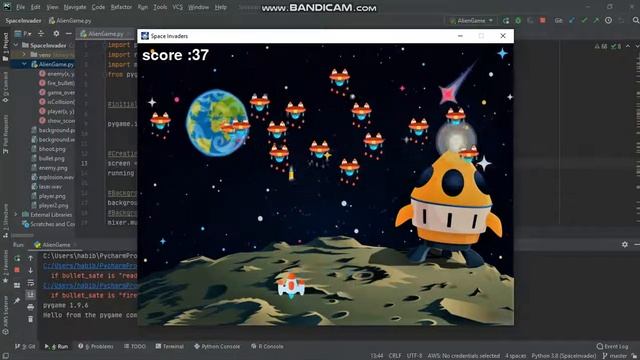
Task: Open Project tool window settings gear
Action: [x=56, y=33]
